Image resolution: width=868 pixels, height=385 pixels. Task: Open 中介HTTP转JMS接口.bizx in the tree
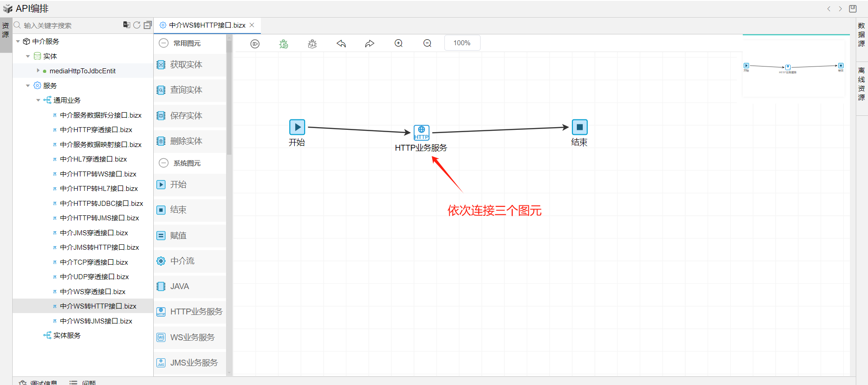tap(99, 218)
